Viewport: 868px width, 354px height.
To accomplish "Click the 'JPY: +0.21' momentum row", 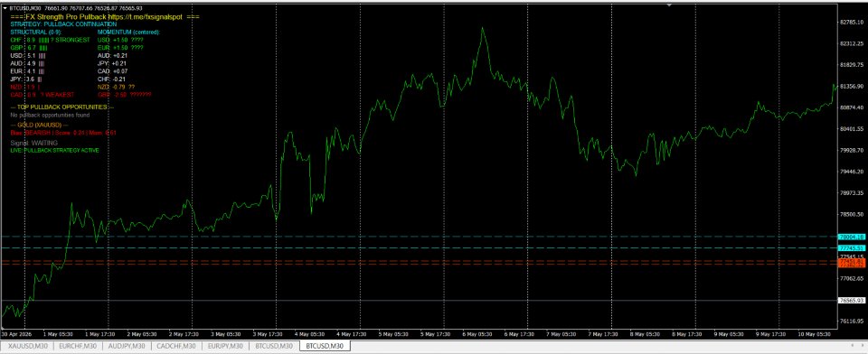I will pos(112,63).
